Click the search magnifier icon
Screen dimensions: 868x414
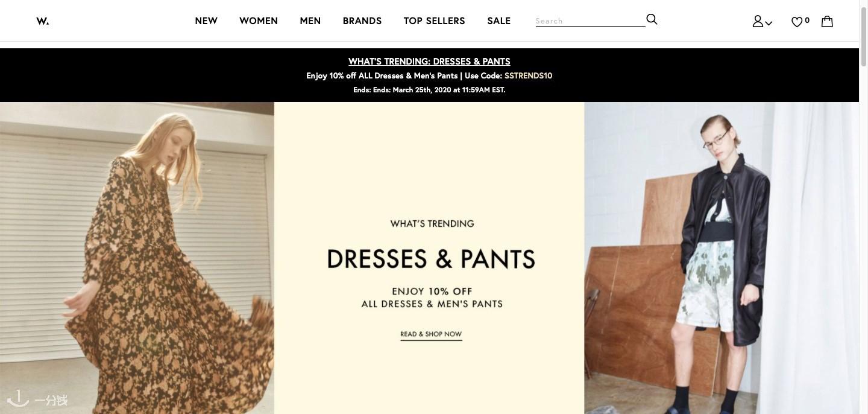coord(652,19)
